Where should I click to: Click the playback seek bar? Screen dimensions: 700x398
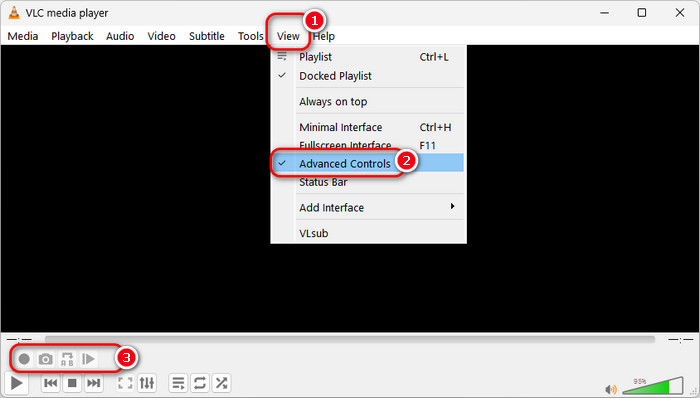(350, 340)
